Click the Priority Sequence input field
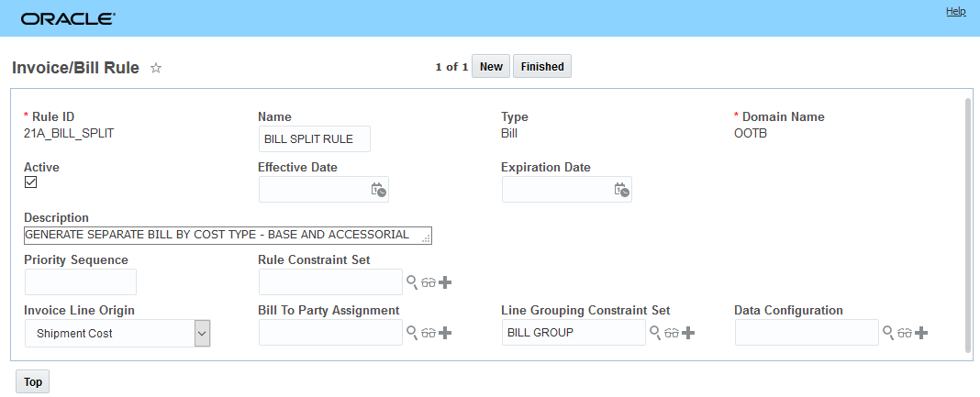 tap(81, 282)
